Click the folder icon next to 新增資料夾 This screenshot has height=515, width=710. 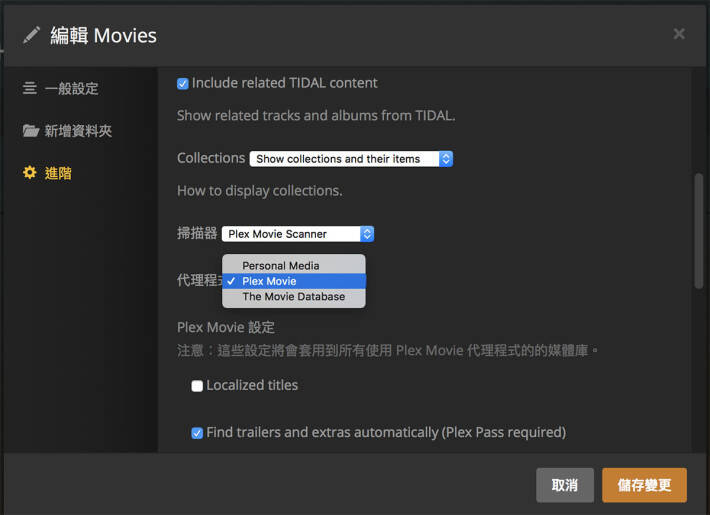pyautogui.click(x=31, y=131)
